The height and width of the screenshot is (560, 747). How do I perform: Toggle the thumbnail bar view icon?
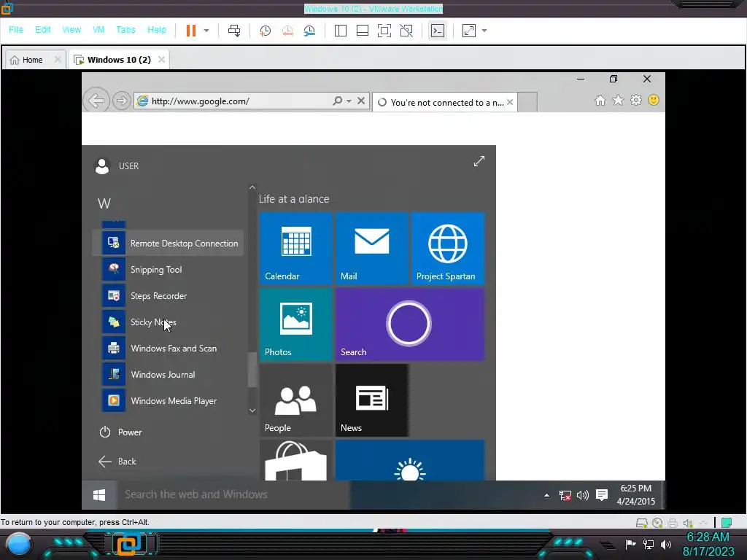(363, 31)
